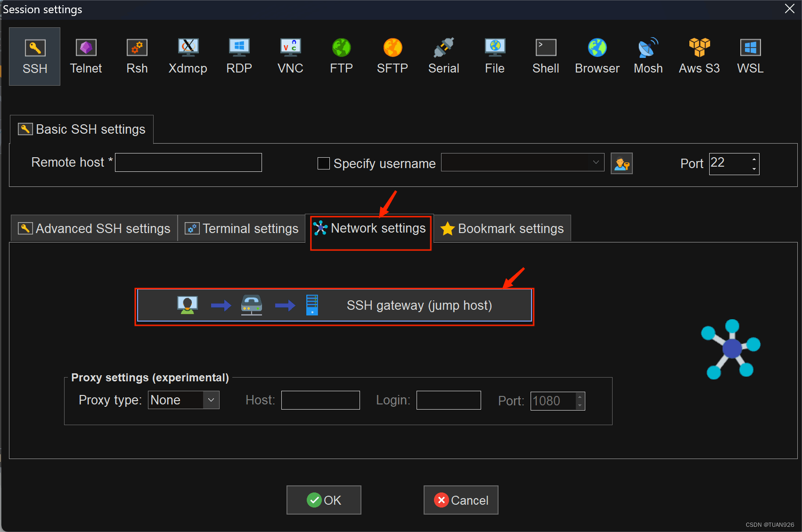Click the proxy Host input field
Image resolution: width=802 pixels, height=532 pixels.
click(320, 400)
